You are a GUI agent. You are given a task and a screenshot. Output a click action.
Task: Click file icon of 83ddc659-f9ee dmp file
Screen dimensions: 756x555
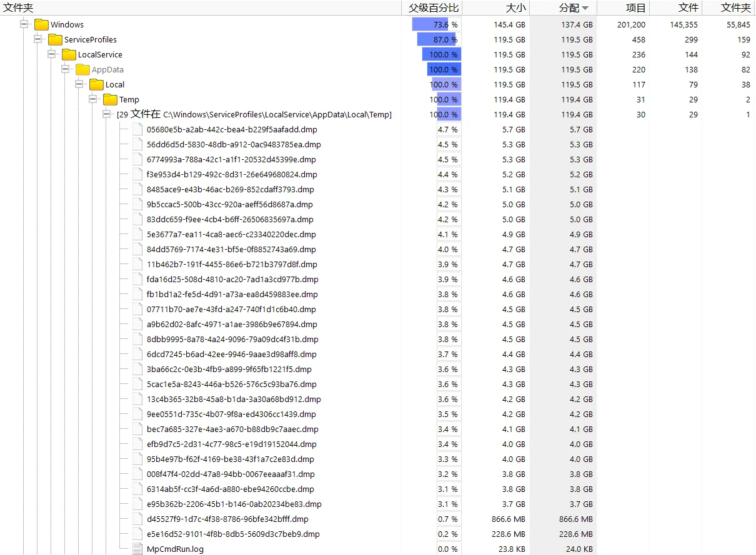[x=137, y=219]
